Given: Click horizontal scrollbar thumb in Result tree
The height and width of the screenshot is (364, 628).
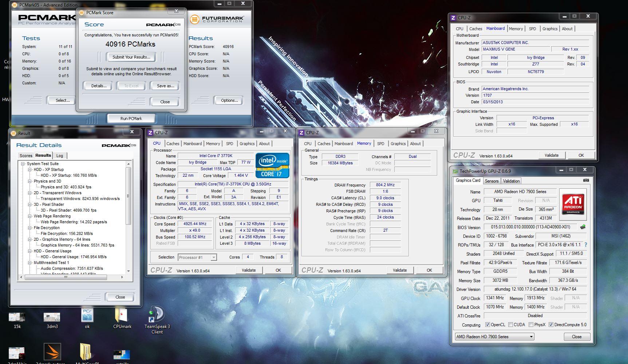Looking at the screenshot, I should coord(66,277).
